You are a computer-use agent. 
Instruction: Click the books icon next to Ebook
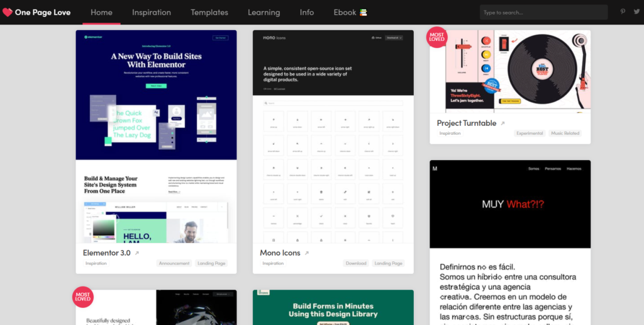coord(363,13)
